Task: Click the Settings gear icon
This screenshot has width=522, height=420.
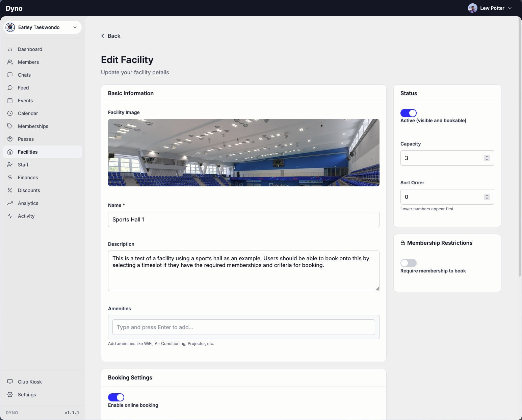Action: click(10, 395)
